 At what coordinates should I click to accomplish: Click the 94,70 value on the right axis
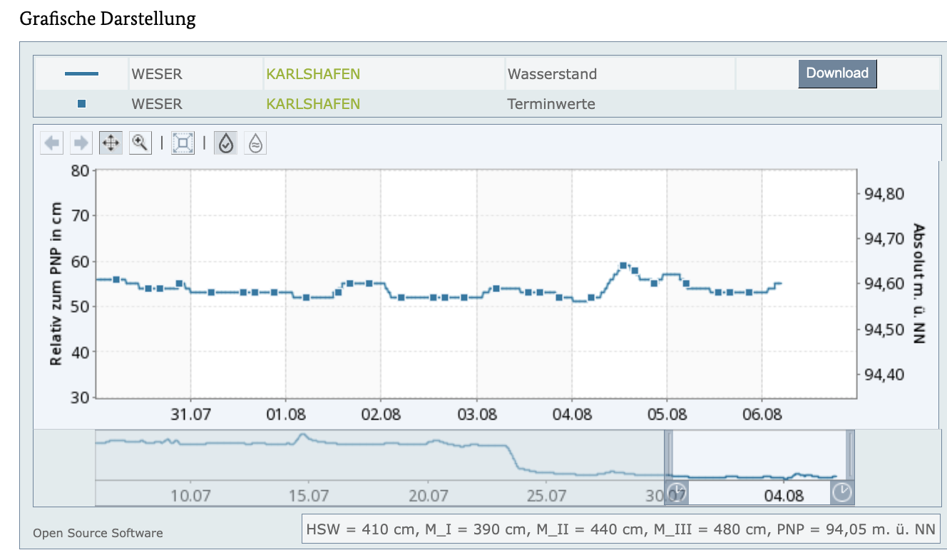pos(884,239)
